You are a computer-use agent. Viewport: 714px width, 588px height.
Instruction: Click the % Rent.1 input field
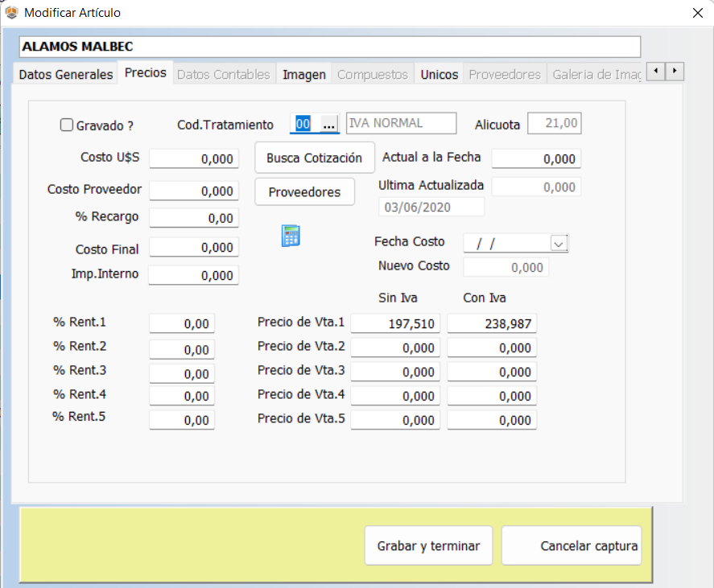pos(182,323)
